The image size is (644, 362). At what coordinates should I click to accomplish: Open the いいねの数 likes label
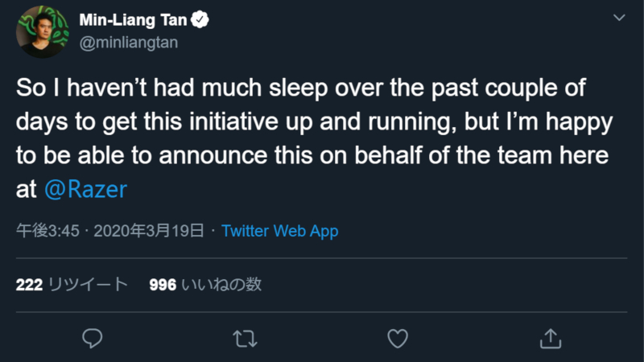click(x=221, y=285)
